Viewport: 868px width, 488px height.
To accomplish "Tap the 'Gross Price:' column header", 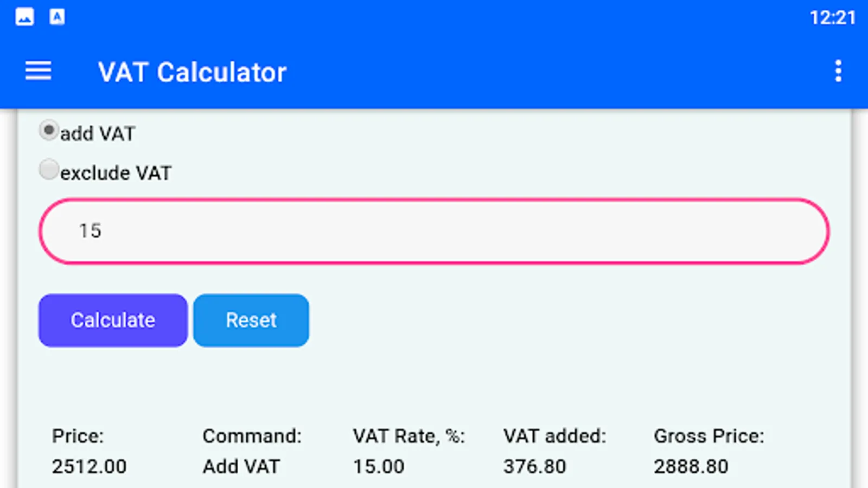I will [x=709, y=436].
